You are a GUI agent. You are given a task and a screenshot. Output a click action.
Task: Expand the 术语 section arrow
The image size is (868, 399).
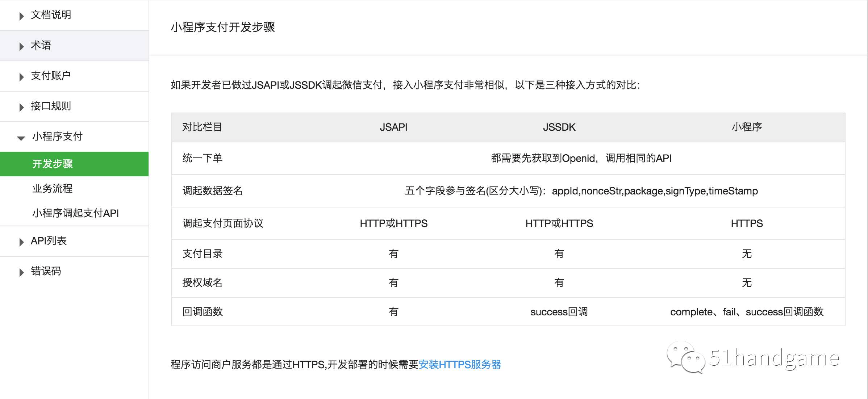pos(21,46)
